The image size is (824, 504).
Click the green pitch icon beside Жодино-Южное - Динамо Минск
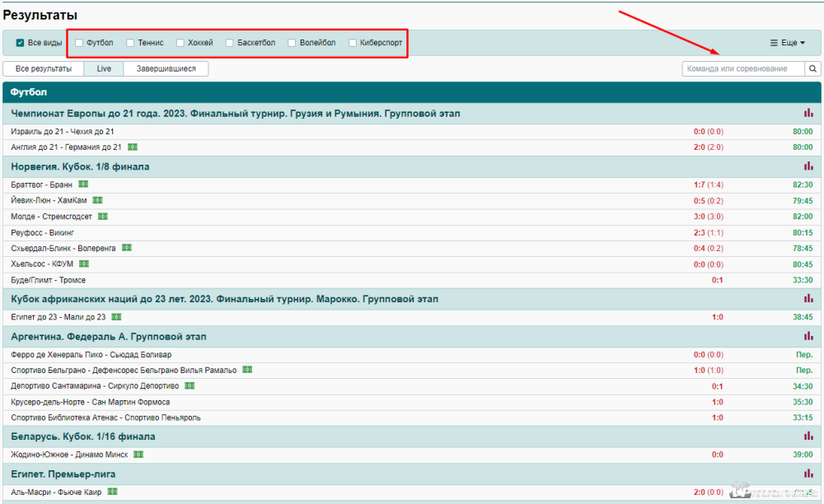pyautogui.click(x=138, y=455)
